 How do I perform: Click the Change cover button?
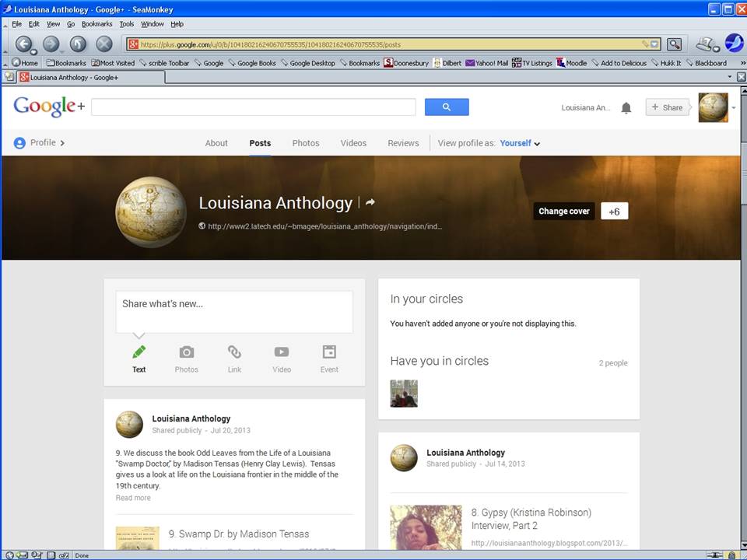pyautogui.click(x=564, y=212)
